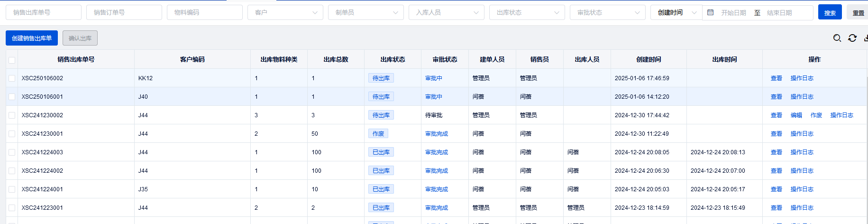Select checkbox for order XSC250106002
868x224 pixels.
12,78
